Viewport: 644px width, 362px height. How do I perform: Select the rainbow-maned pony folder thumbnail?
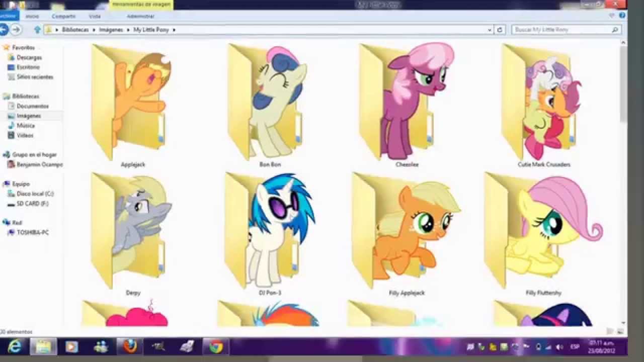click(x=268, y=313)
